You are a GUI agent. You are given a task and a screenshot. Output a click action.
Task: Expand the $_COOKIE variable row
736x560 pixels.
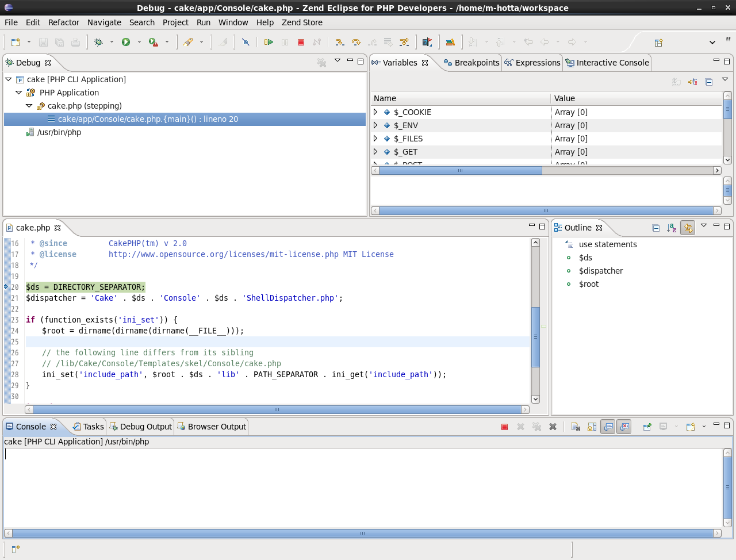[375, 112]
